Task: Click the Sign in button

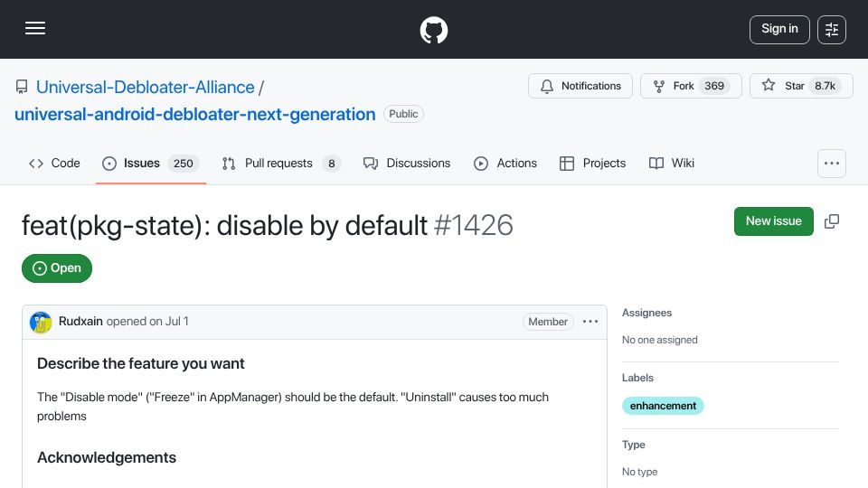Action: tap(779, 29)
